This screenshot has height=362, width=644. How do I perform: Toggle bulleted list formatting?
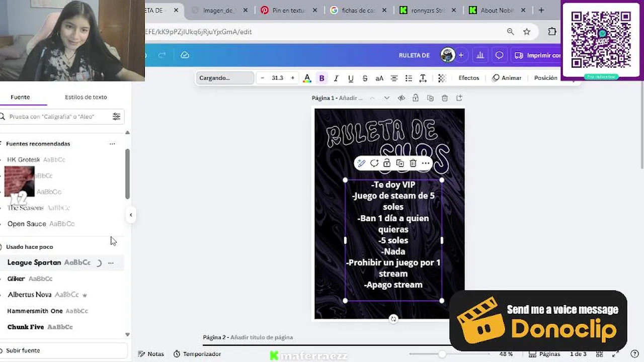[x=409, y=78]
